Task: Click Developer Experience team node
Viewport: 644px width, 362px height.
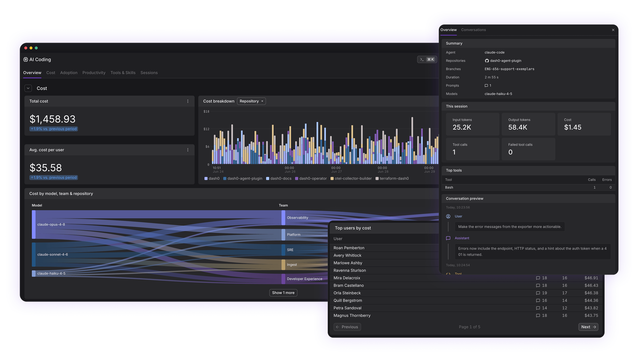Action: 283,279
